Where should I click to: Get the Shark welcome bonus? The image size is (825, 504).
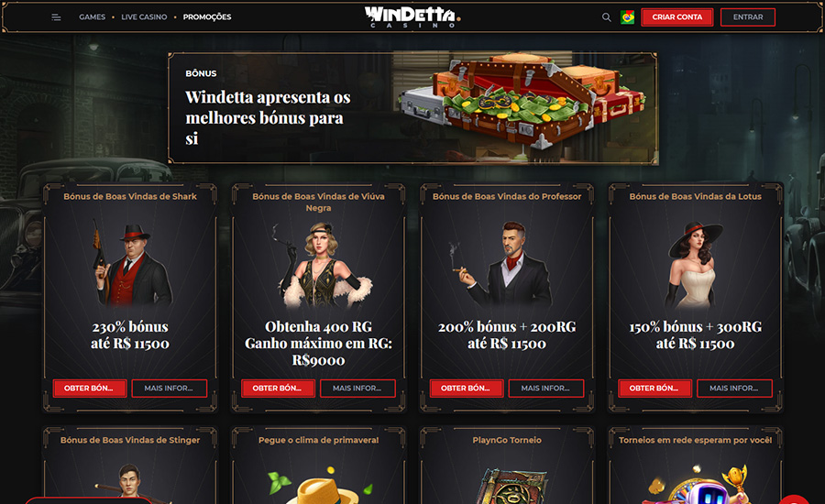pyautogui.click(x=90, y=389)
